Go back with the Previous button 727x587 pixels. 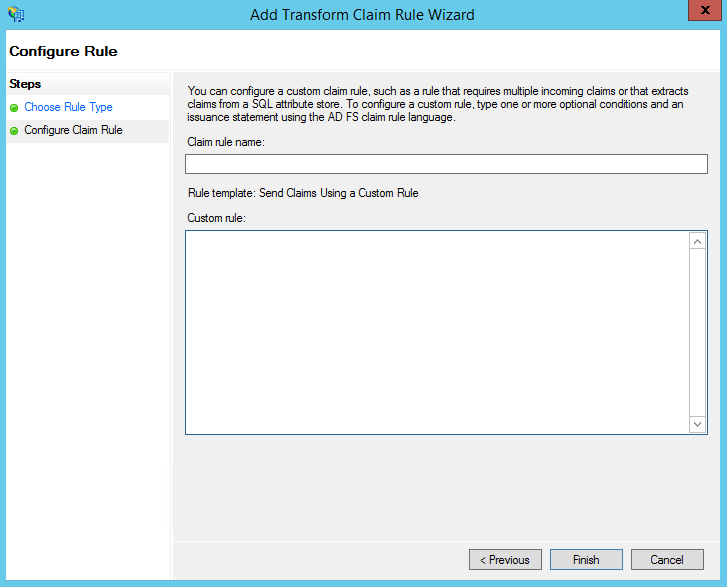pos(505,560)
